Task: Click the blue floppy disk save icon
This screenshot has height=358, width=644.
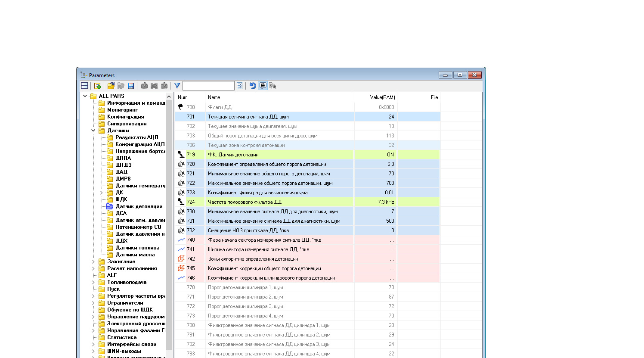Action: pyautogui.click(x=131, y=86)
